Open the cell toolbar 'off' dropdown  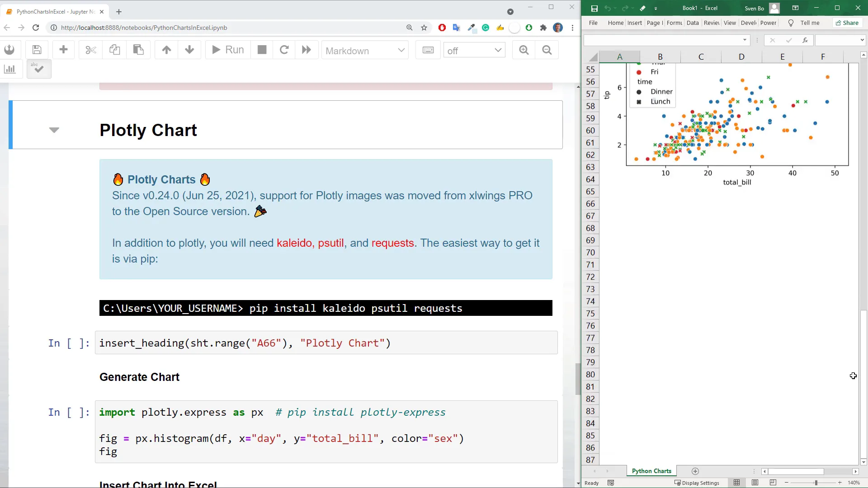point(474,50)
